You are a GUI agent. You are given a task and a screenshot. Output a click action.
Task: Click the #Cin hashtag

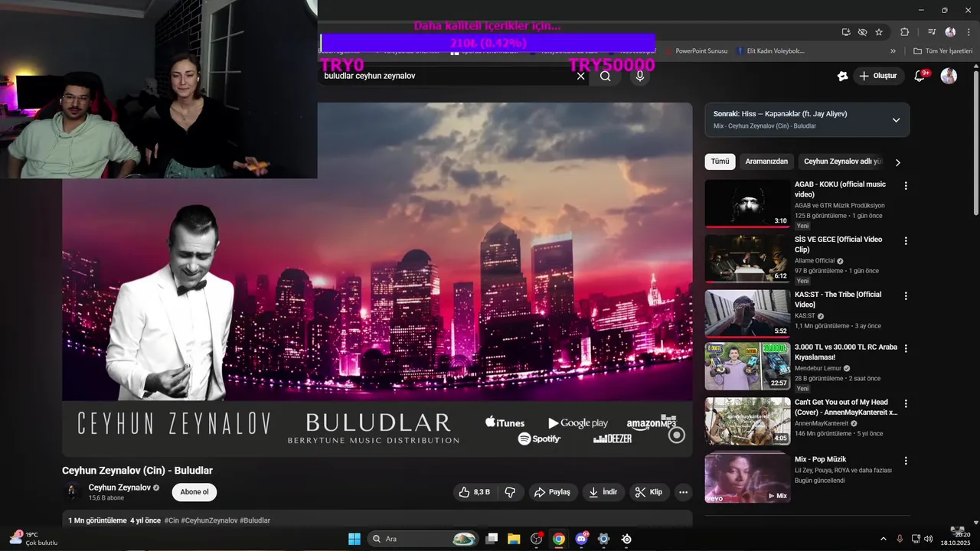pyautogui.click(x=171, y=520)
